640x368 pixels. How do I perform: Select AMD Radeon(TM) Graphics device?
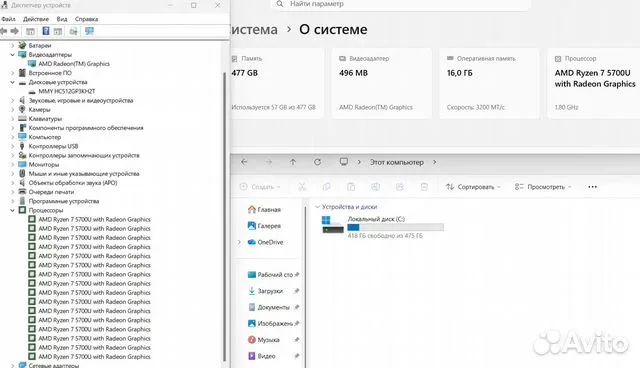pyautogui.click(x=74, y=64)
